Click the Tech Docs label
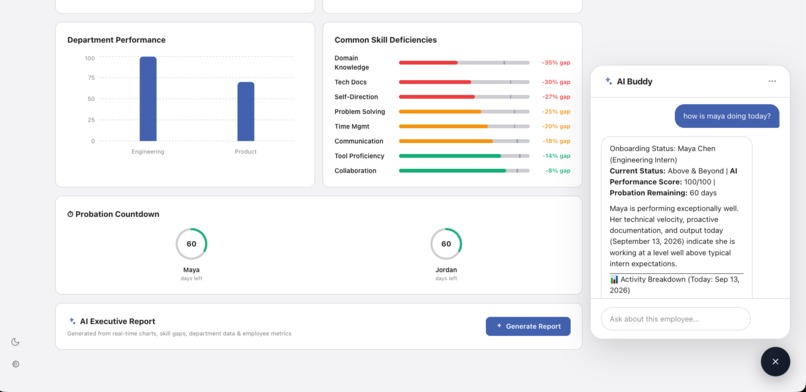Viewport: 806px width, 392px height. [351, 82]
